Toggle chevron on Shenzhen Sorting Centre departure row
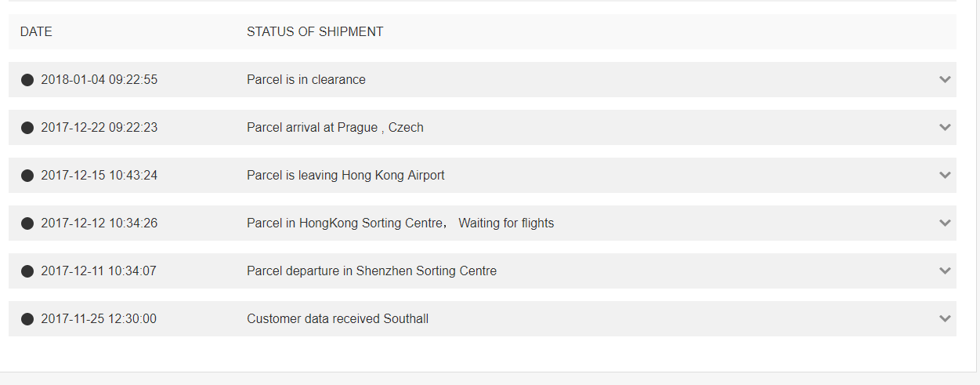The image size is (980, 385). click(945, 271)
